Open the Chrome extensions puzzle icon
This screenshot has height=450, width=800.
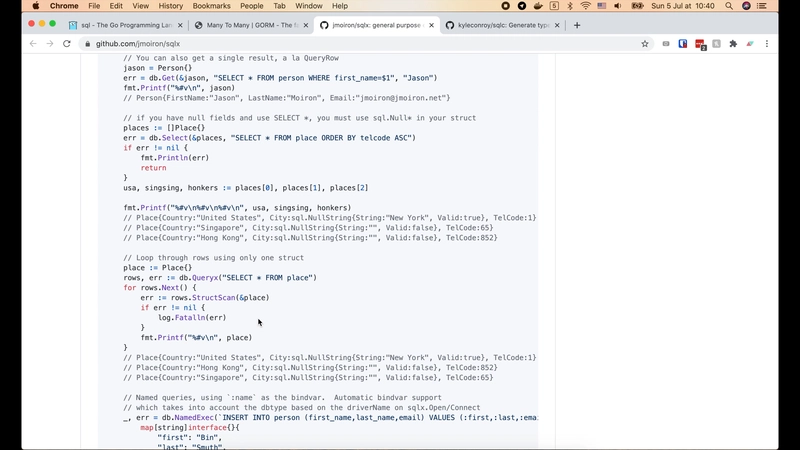pos(733,44)
